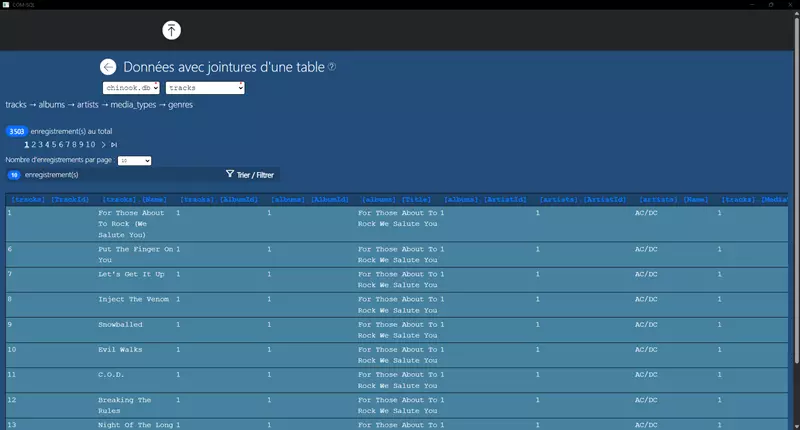Click the 3503 total records badge

(x=17, y=131)
